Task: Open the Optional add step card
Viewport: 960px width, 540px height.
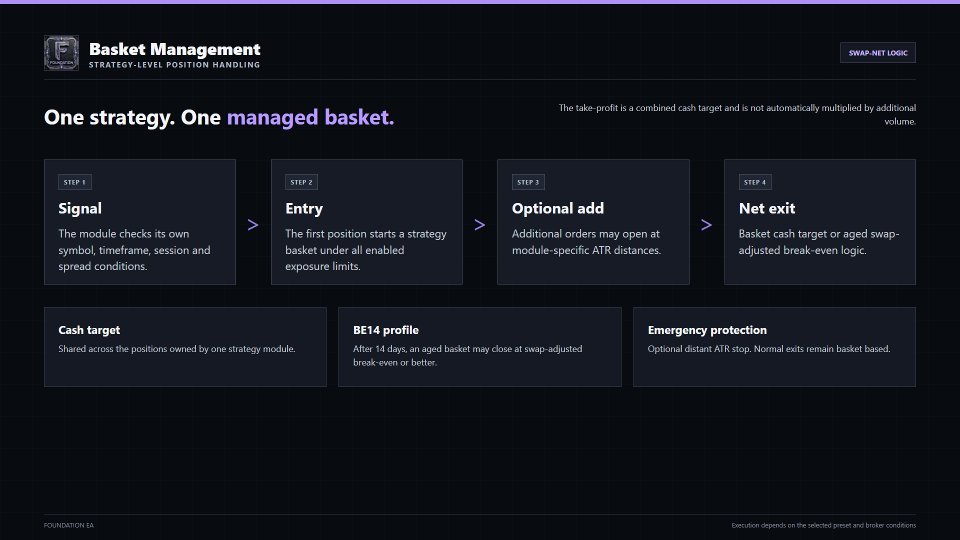Action: point(593,222)
